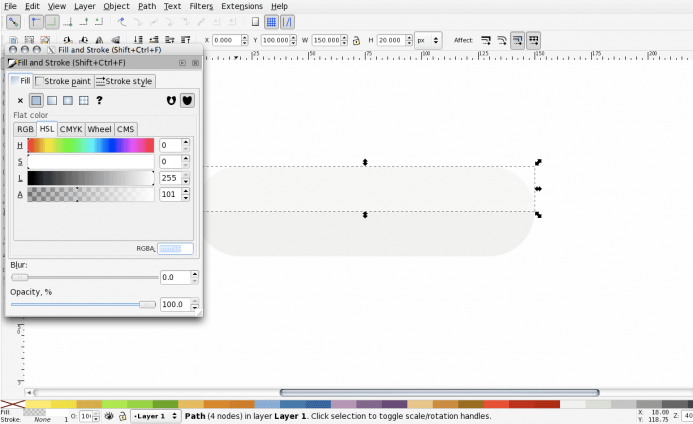Click the Blur value stepper arrows

point(194,277)
